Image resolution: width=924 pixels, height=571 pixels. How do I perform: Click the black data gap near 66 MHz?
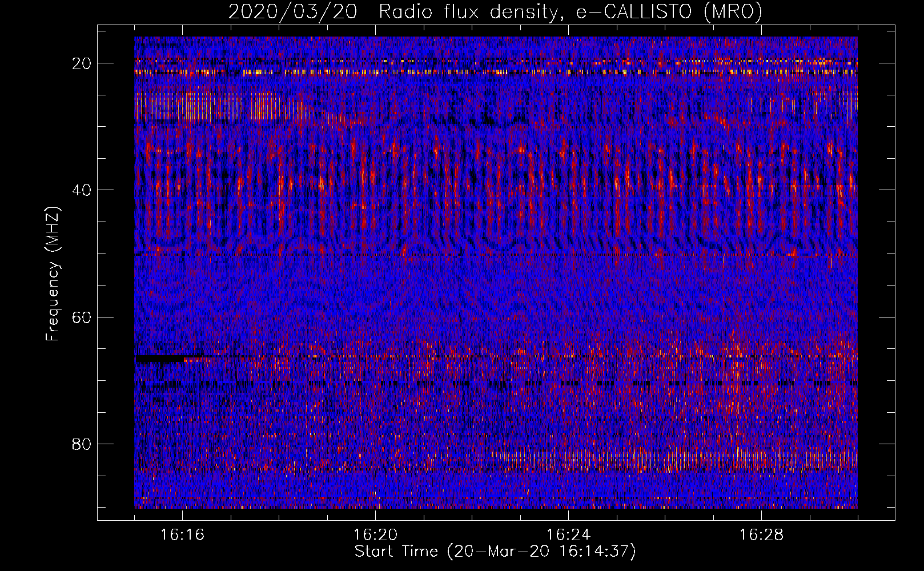click(x=160, y=359)
